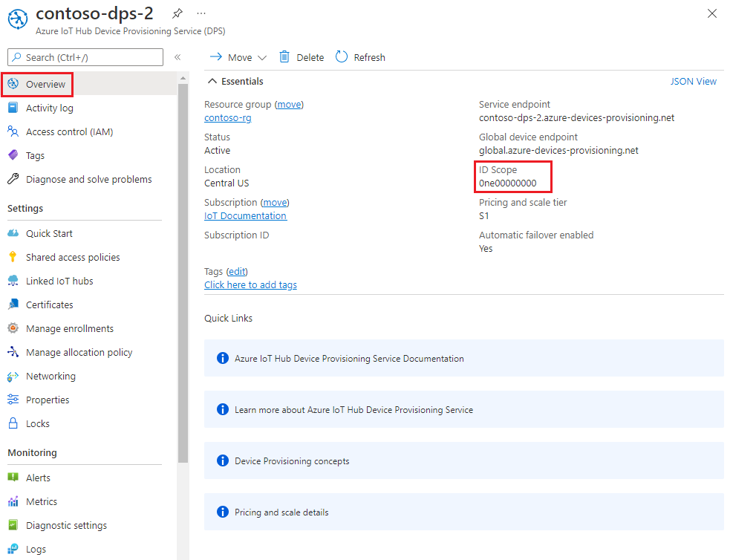The width and height of the screenshot is (733, 560).
Task: Open the contoso-rg resource group link
Action: [227, 117]
